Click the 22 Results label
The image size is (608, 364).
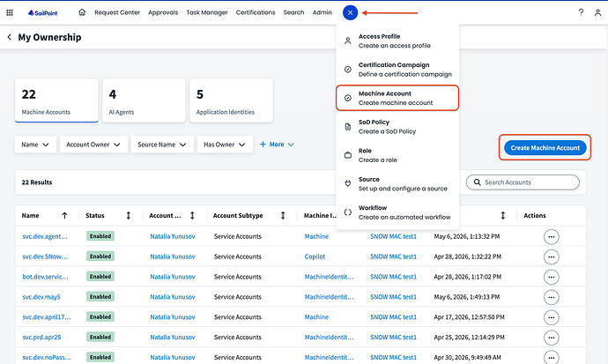coord(37,182)
